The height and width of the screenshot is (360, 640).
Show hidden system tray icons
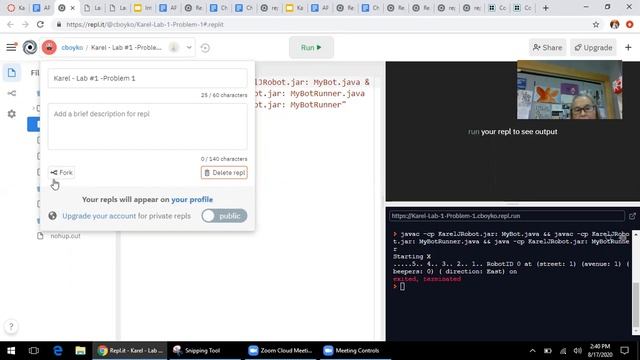(532, 351)
